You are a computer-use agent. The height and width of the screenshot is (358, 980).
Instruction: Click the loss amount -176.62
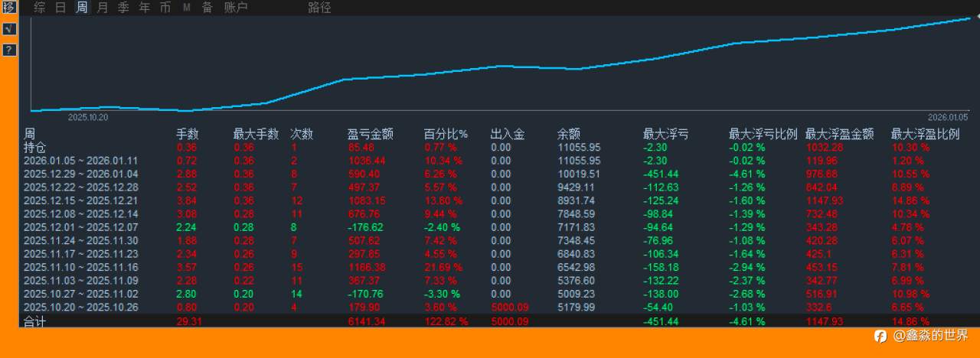tap(365, 227)
